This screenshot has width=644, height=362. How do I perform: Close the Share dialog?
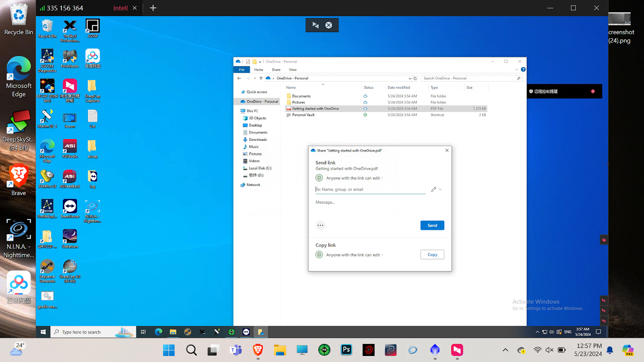[x=447, y=150]
